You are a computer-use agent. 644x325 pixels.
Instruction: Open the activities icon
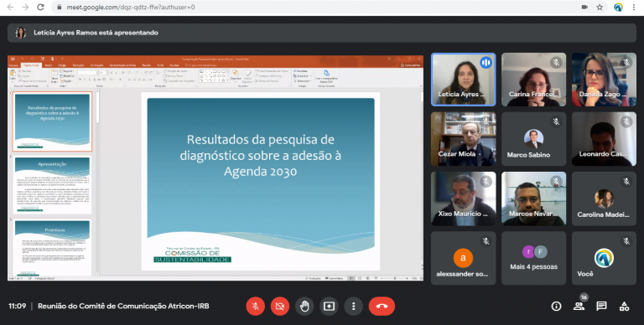point(624,306)
